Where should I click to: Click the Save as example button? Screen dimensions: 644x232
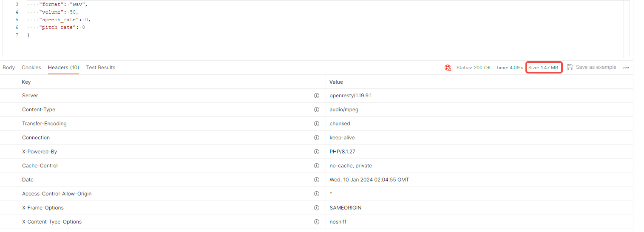click(x=596, y=67)
